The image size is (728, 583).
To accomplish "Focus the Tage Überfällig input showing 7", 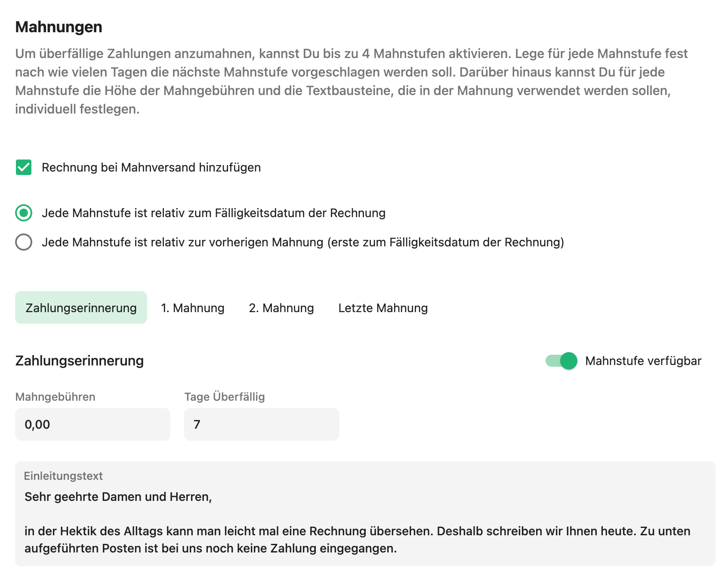I will (x=262, y=424).
